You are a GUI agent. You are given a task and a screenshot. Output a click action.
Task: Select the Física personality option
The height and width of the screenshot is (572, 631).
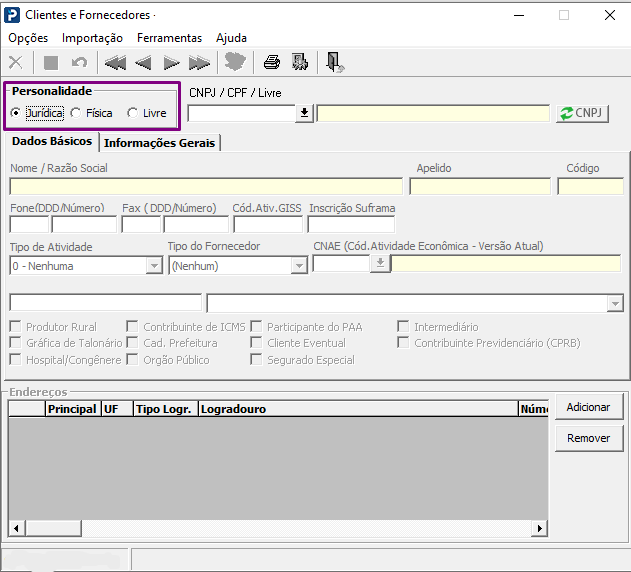click(x=77, y=113)
